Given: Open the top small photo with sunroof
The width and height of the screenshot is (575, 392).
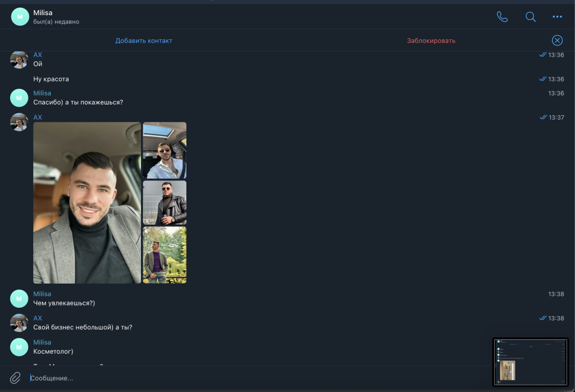Looking at the screenshot, I should click(165, 150).
